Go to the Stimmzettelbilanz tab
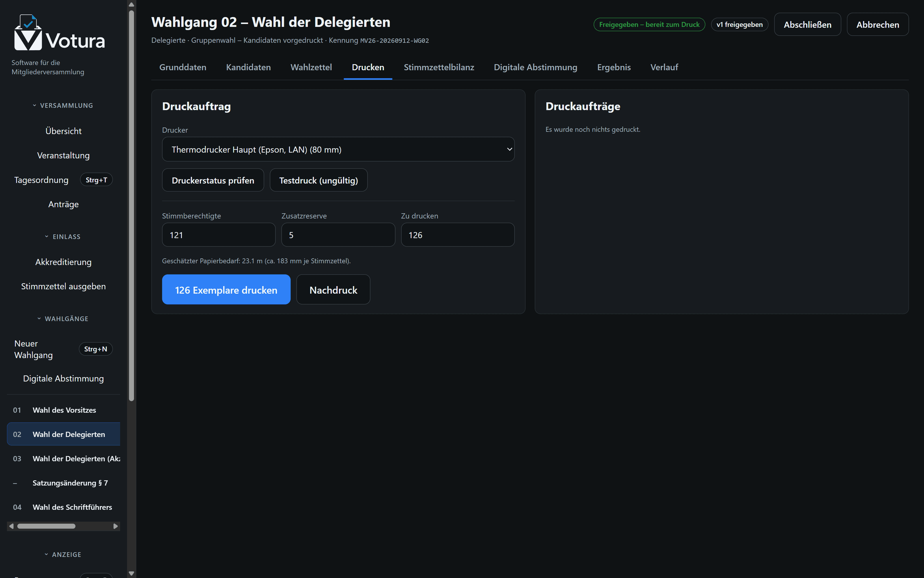Image resolution: width=924 pixels, height=578 pixels. click(x=439, y=67)
